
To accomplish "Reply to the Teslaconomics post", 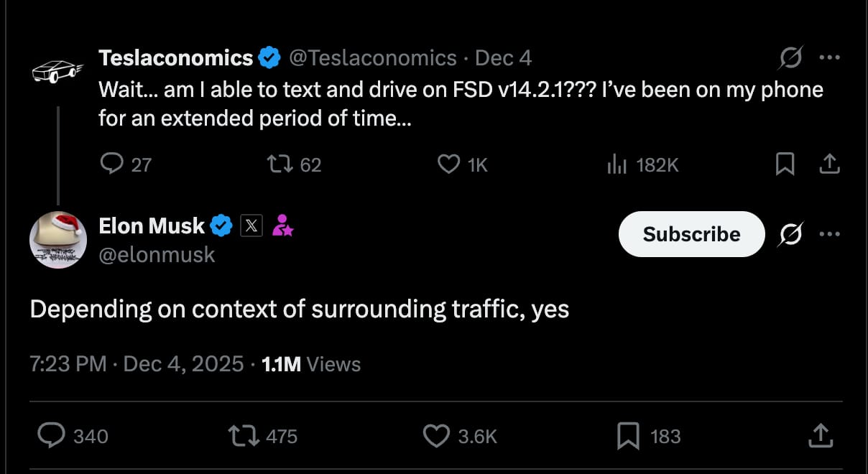I will click(111, 164).
